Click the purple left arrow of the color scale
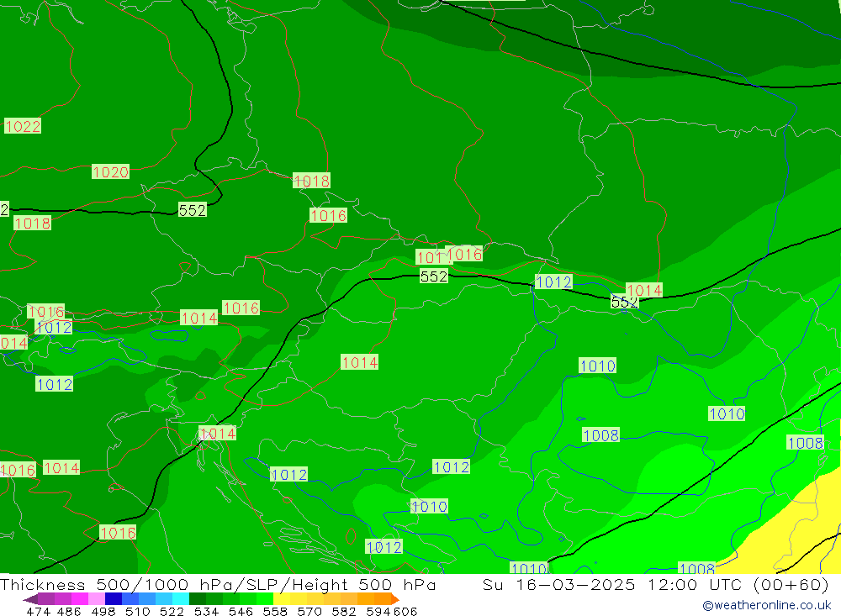This screenshot has width=841, height=616. click(30, 599)
